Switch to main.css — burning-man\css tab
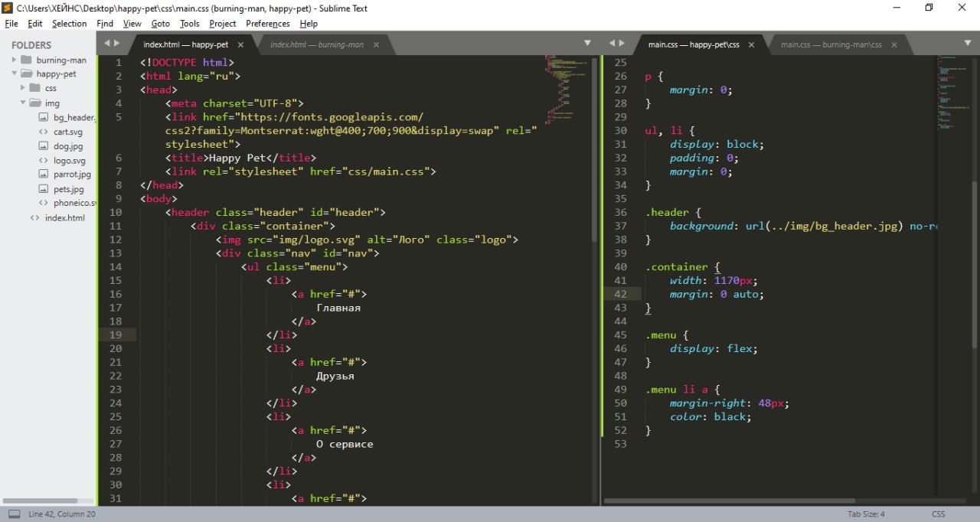Screen dimensions: 980x522 click(x=831, y=45)
